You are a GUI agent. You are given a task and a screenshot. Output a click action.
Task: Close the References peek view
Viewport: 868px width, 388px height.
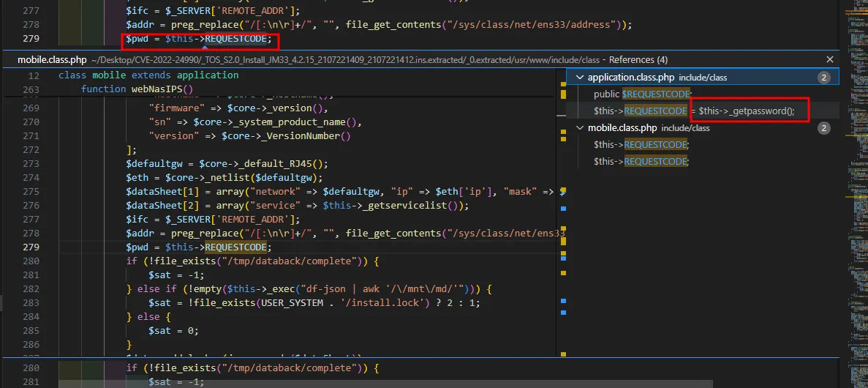(x=829, y=59)
